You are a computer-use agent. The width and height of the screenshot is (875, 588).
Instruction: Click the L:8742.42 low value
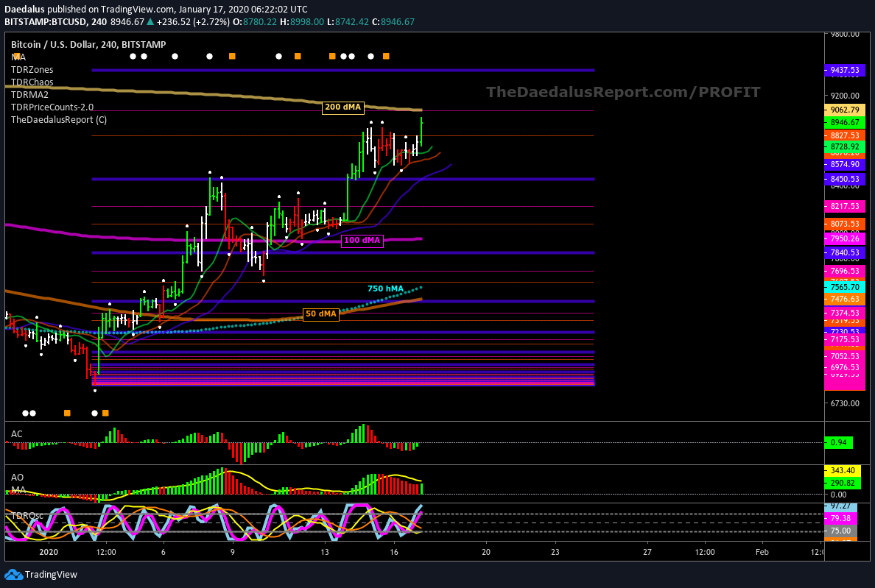(348, 22)
